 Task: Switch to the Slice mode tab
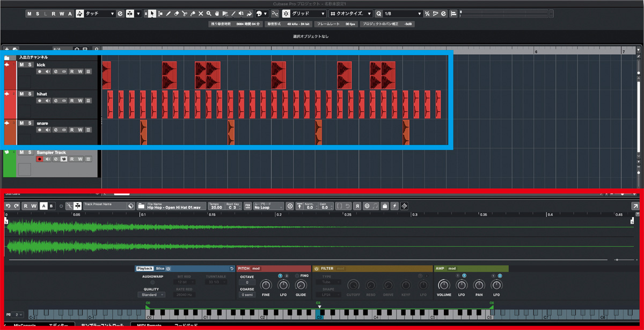[x=160, y=268]
